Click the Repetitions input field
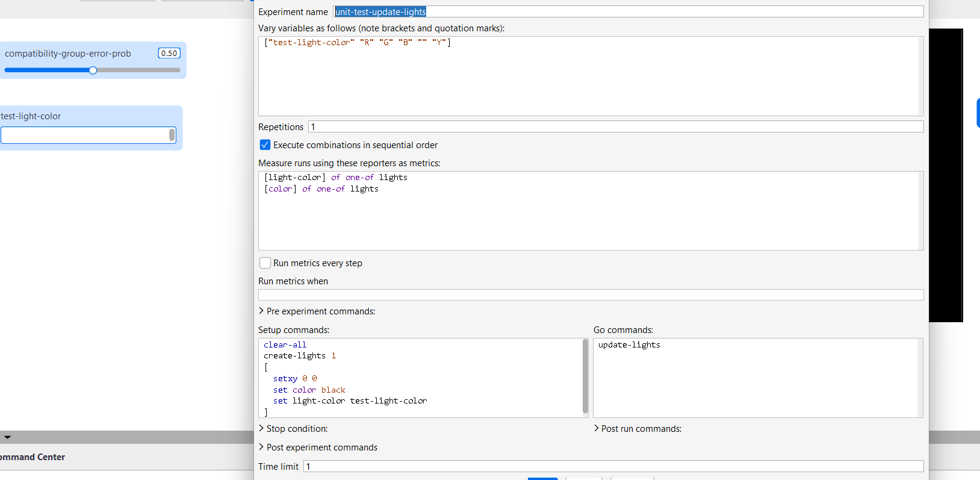This screenshot has height=480, width=980. tap(615, 127)
